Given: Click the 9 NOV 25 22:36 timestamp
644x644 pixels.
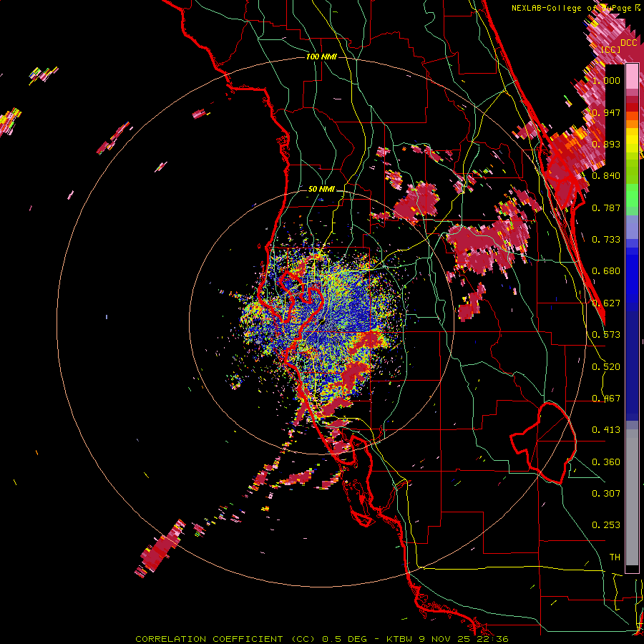Looking at the screenshot, I should (464, 639).
